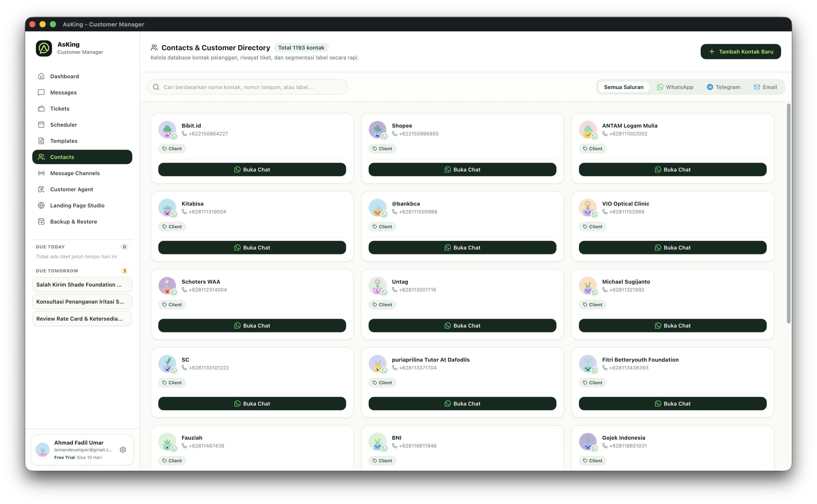817x504 pixels.
Task: Click Buka Chat on Kitabisa card
Action: click(x=252, y=248)
